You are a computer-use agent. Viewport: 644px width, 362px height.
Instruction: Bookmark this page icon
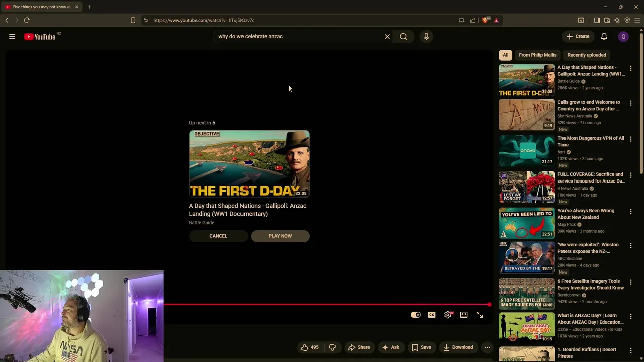click(133, 20)
